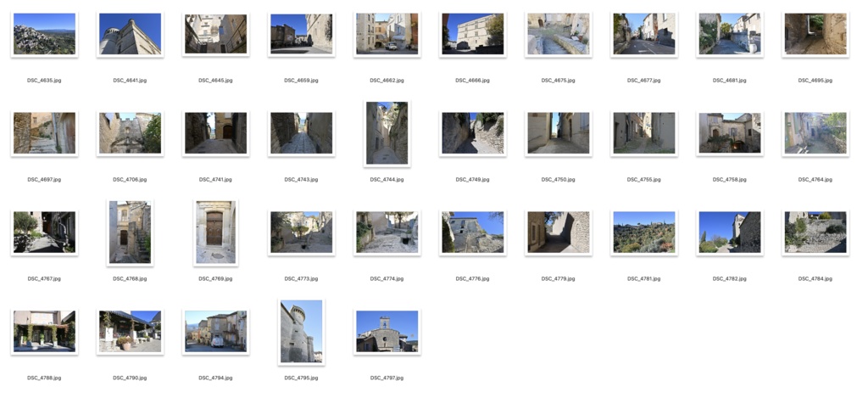Viewport: 868px width, 420px height.
Task: Select the DSC_4790.jpg image
Action: [130, 332]
